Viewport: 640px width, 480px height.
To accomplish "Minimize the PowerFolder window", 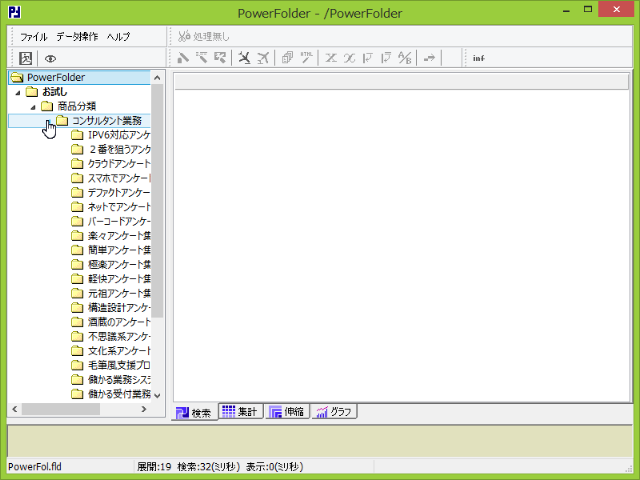I will (x=566, y=10).
